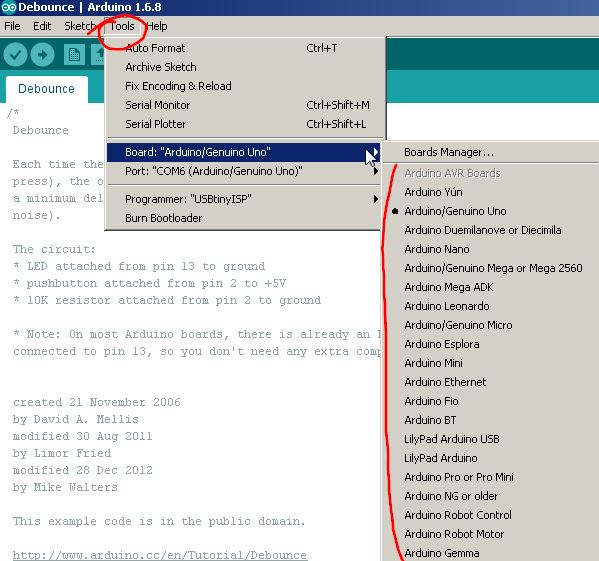Switch to the Debounce sketch tab
Viewport: 599px width, 561px height.
47,89
